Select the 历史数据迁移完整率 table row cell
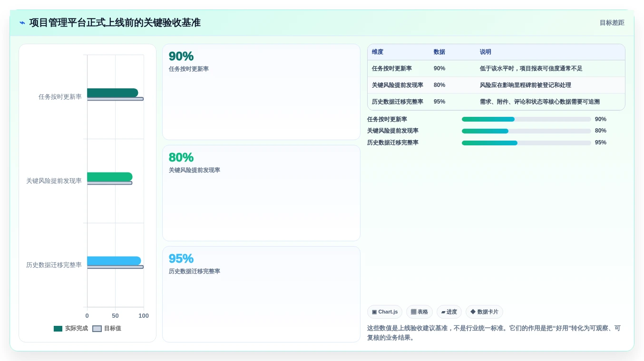This screenshot has height=361, width=644. 398,102
